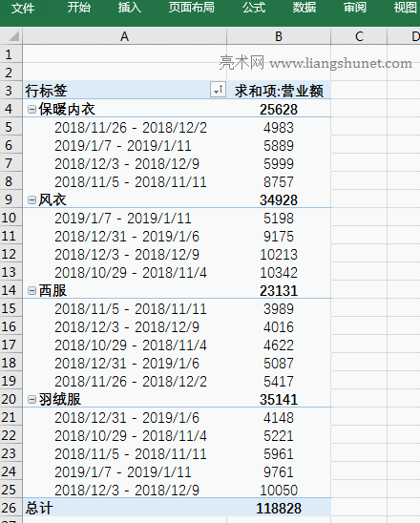
Task: Select the value 5889 cell
Action: pyautogui.click(x=279, y=145)
